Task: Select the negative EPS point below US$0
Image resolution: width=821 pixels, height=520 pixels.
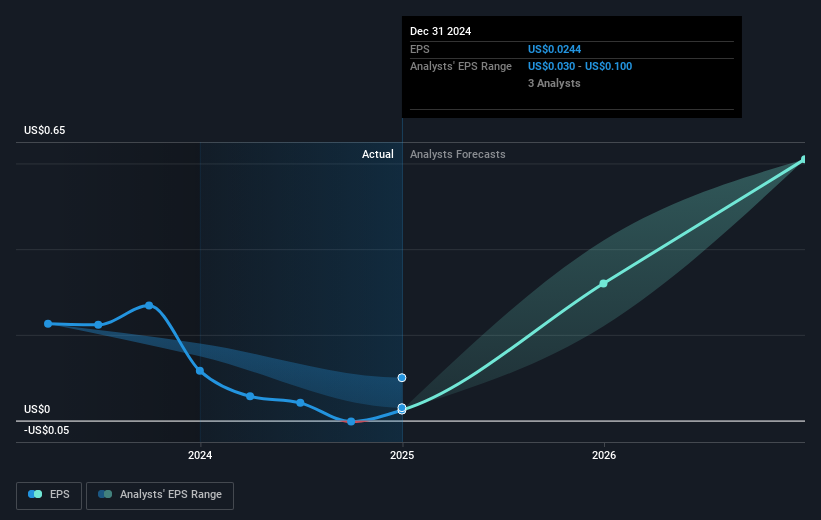Action: pos(351,422)
